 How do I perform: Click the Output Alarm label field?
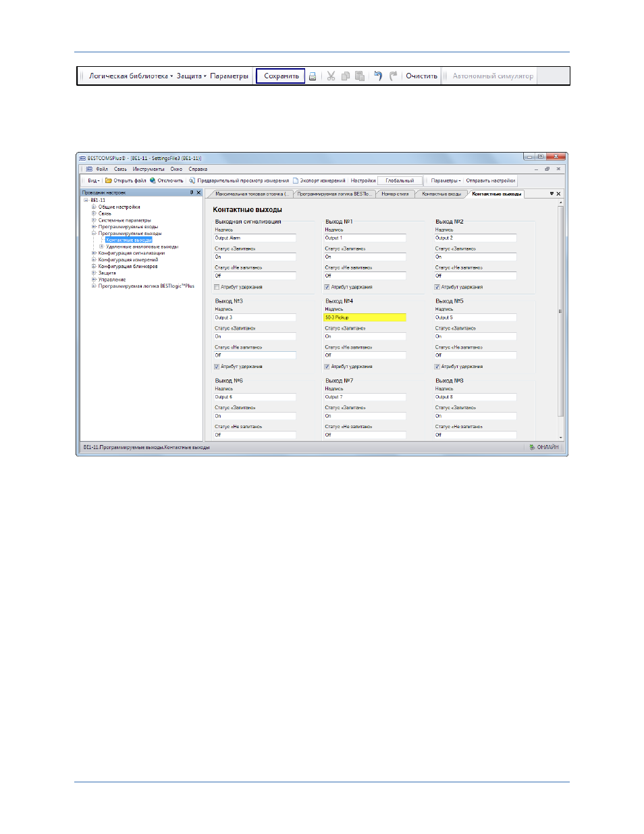pos(255,238)
